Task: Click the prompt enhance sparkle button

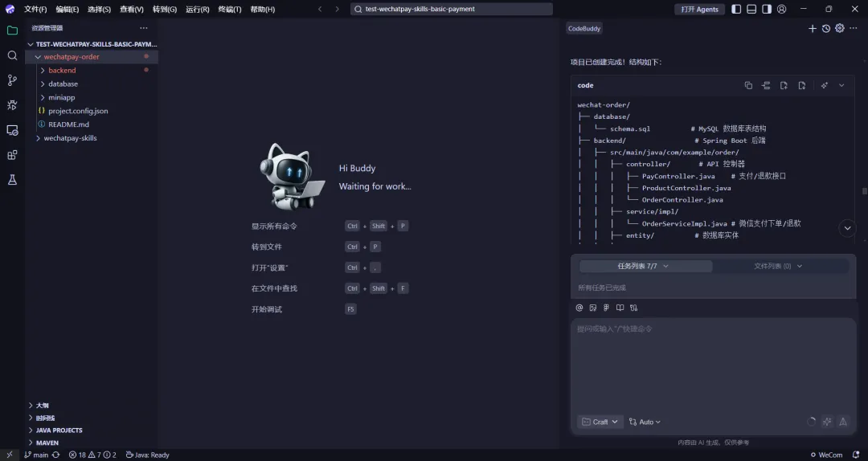Action: [x=827, y=422]
